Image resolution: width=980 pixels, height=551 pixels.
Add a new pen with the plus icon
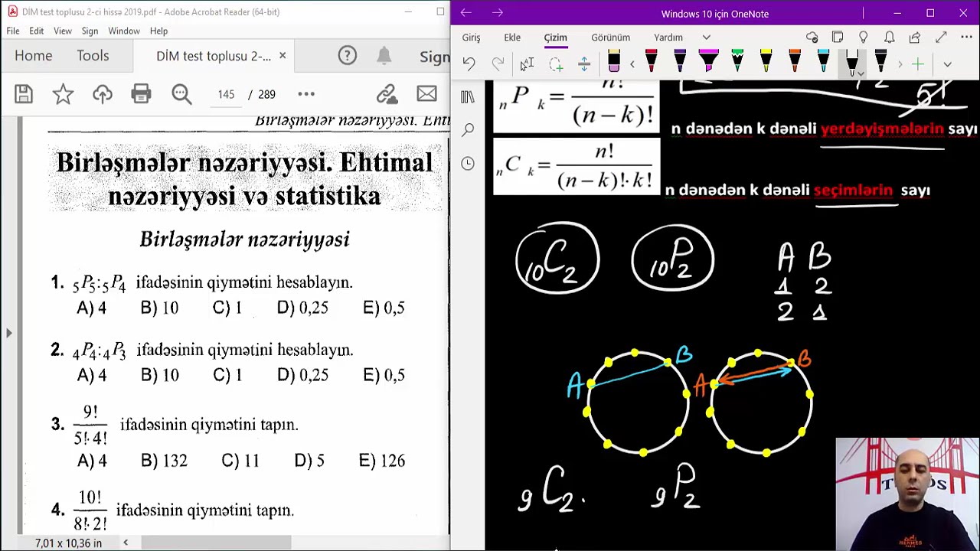pos(918,64)
